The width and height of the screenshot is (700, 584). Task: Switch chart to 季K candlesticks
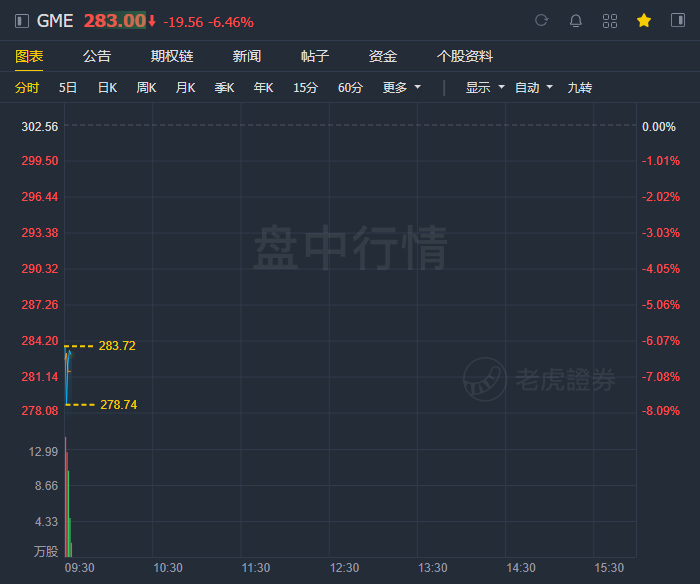[224, 88]
